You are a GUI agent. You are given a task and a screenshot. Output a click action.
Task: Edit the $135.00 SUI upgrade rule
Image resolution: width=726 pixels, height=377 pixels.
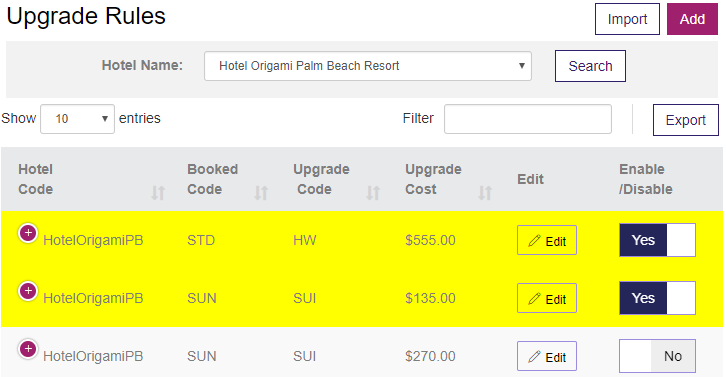(x=547, y=298)
